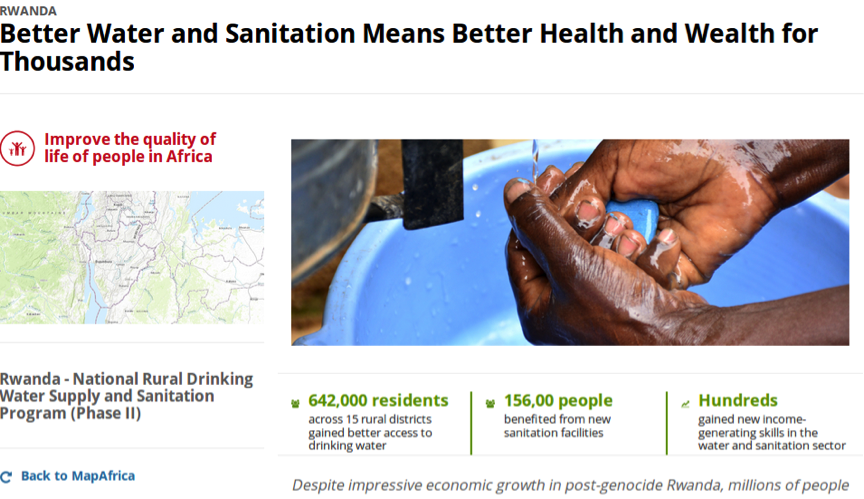This screenshot has height=499, width=864.
Task: Click the italic intro paragraph about post-genocide Rwanda
Action: [570, 485]
